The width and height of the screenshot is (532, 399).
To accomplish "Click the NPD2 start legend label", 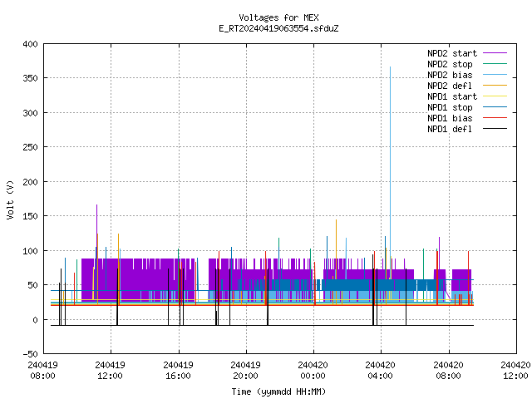I will [452, 53].
